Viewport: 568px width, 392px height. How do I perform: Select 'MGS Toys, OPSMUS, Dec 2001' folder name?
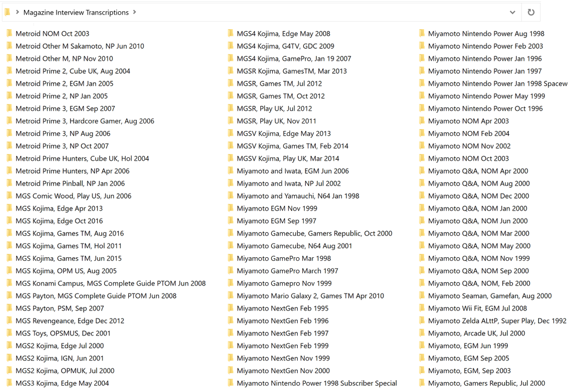pos(63,333)
